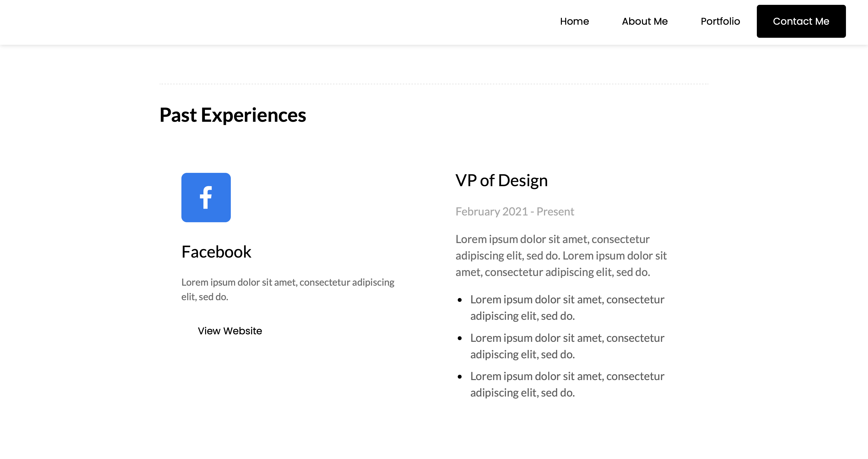Click the dashed divider line above Past Experiences
This screenshot has height=459, width=868.
pyautogui.click(x=434, y=84)
